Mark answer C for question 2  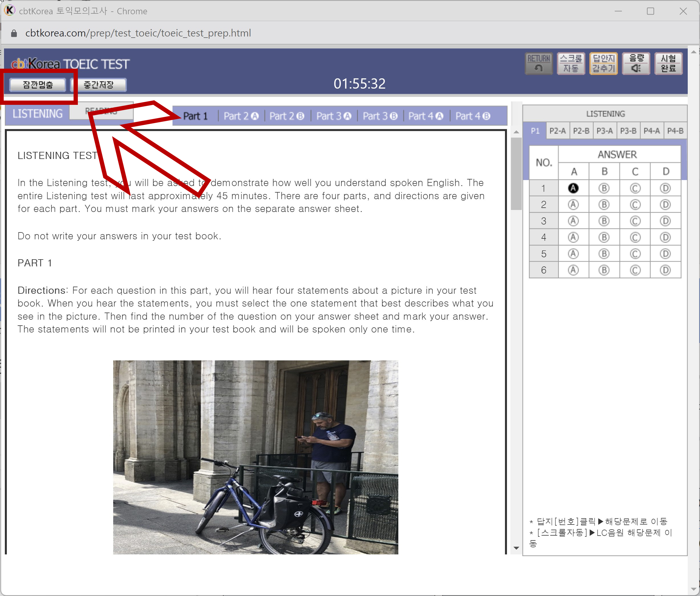point(635,205)
